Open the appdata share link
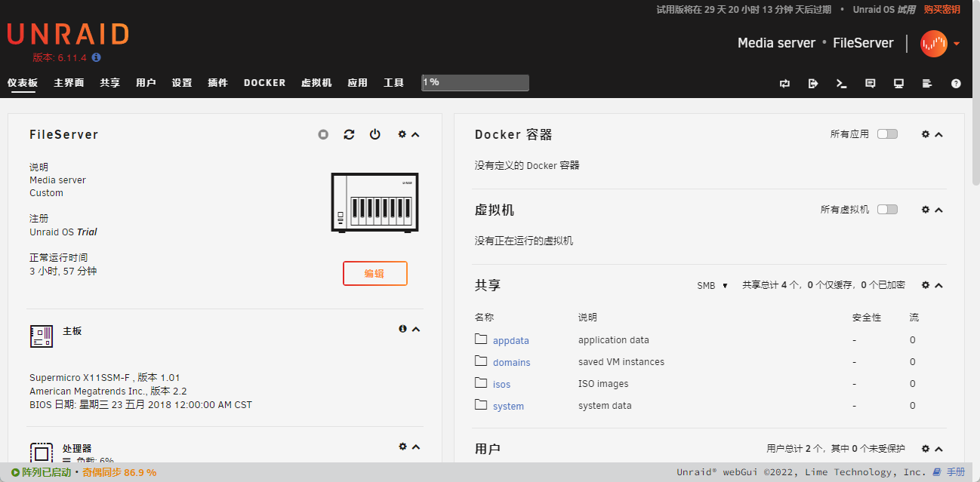 [x=510, y=341]
